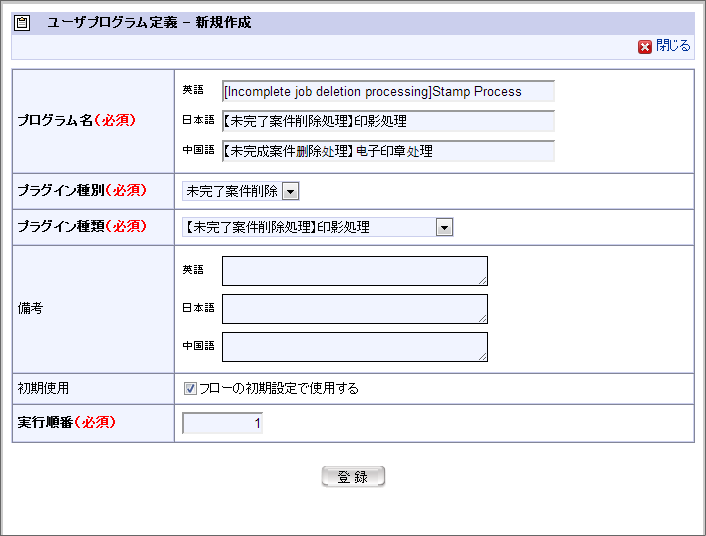Image resolution: width=706 pixels, height=536 pixels.
Task: Click the Japanese program name field
Action: point(388,121)
